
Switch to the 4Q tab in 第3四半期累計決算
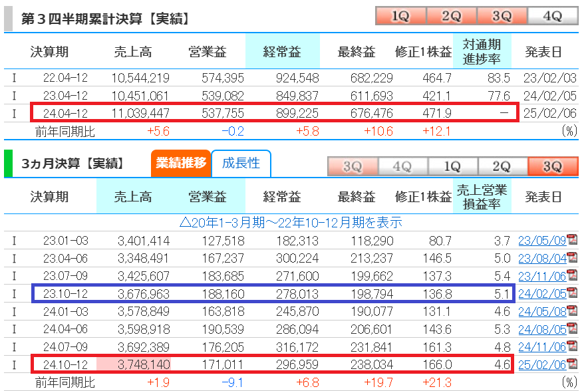pyautogui.click(x=553, y=16)
